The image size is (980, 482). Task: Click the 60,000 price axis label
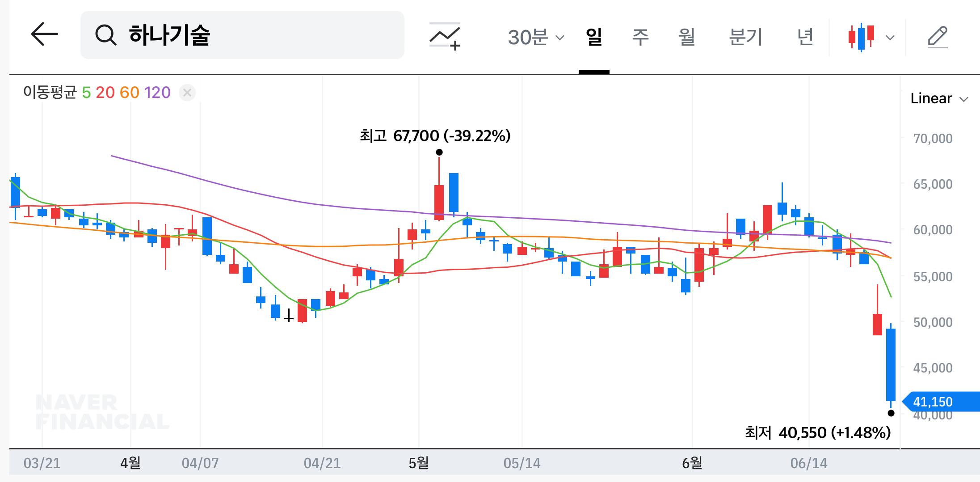coord(933,230)
